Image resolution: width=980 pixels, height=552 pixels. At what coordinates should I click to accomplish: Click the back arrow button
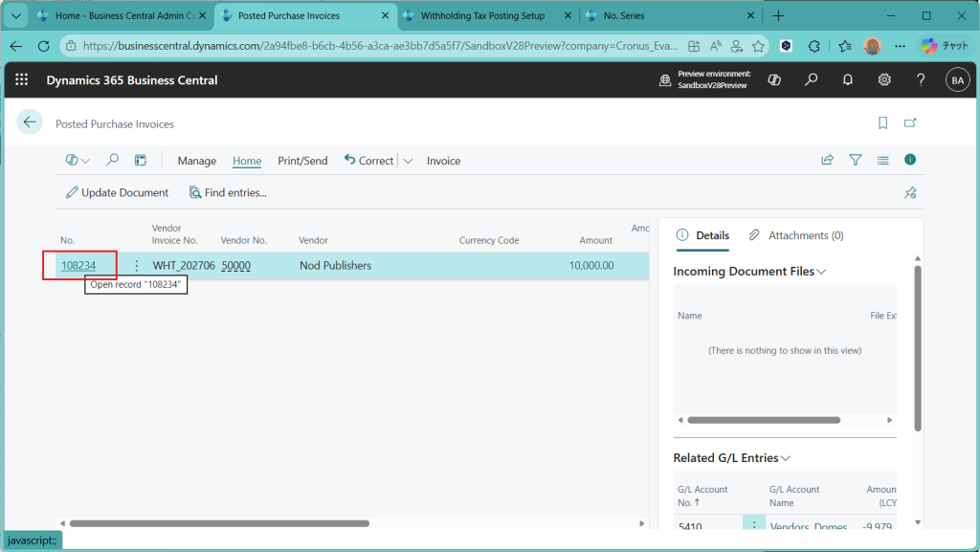[x=30, y=121]
